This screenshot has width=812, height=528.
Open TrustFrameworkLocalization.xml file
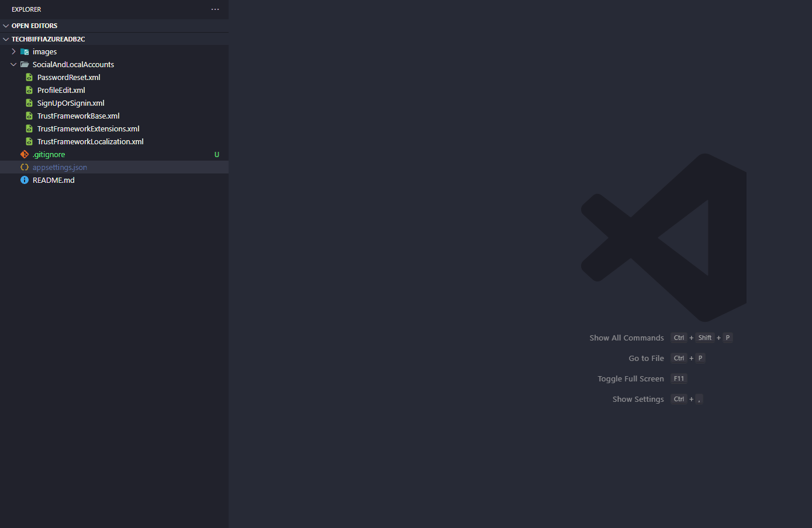tap(91, 142)
